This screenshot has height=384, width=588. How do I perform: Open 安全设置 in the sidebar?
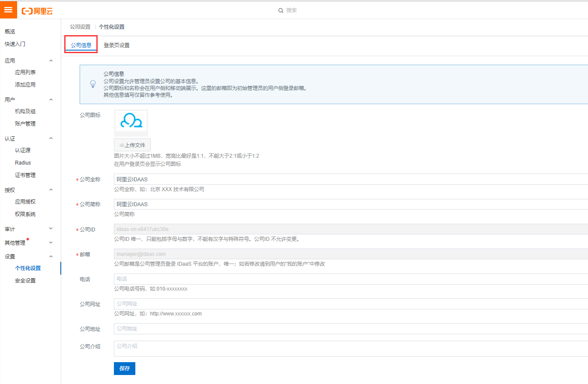25,280
